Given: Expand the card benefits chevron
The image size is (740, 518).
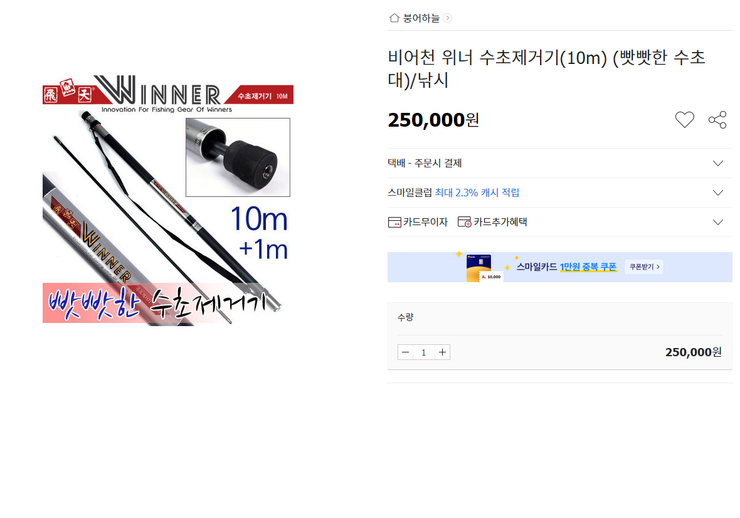Looking at the screenshot, I should point(718,222).
